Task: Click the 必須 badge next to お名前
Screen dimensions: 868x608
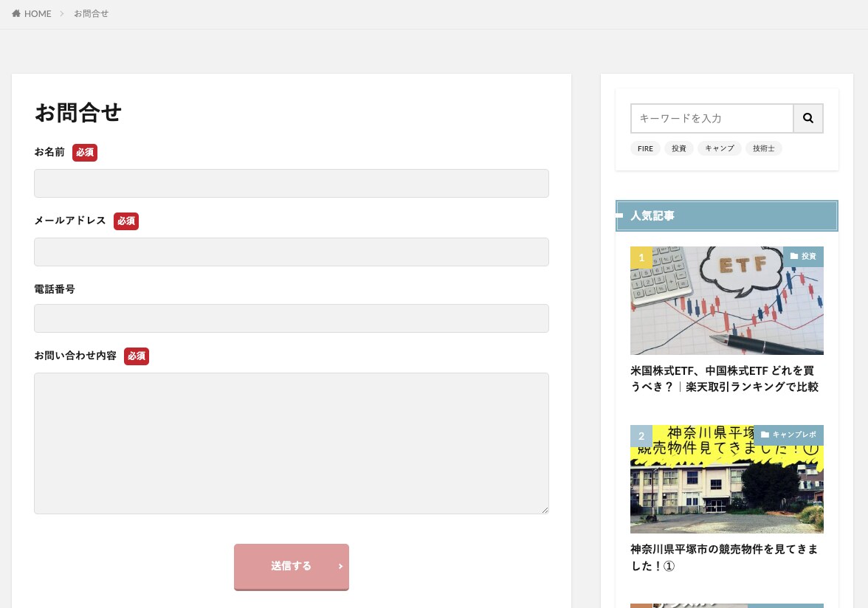Action: coord(85,152)
